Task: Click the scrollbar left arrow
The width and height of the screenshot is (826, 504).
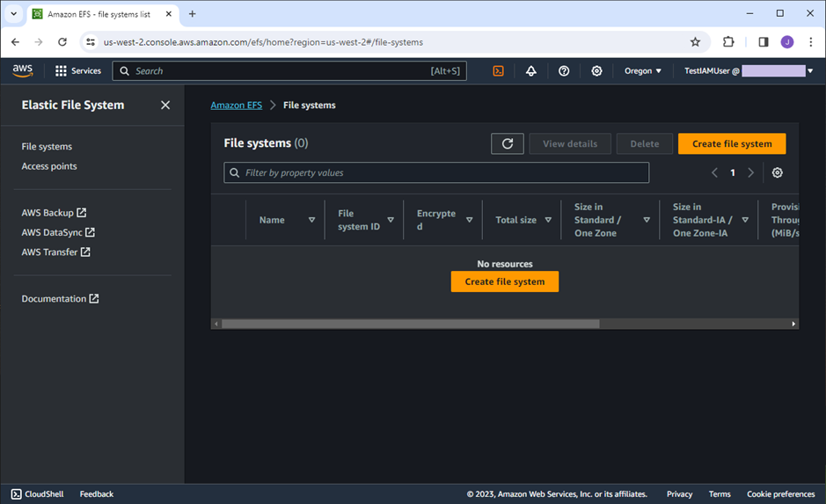Action: [216, 324]
